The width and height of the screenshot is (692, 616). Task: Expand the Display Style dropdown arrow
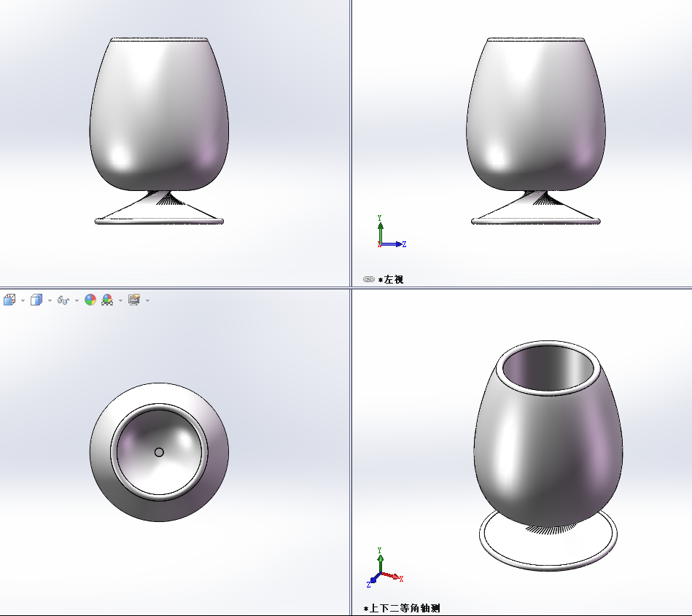(50, 300)
